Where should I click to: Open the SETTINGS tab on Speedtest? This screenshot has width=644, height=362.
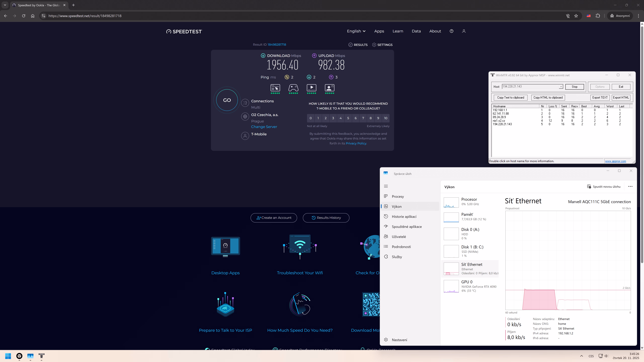(382, 45)
